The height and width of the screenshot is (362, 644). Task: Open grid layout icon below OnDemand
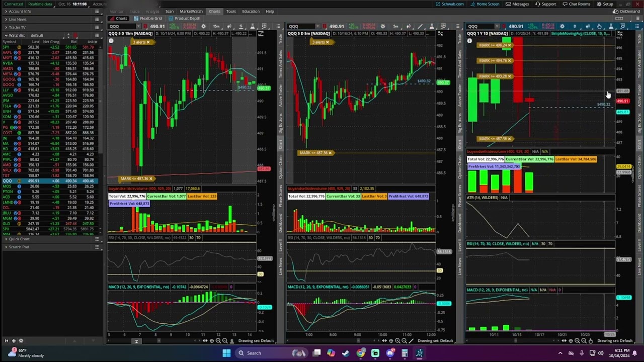pos(619,19)
